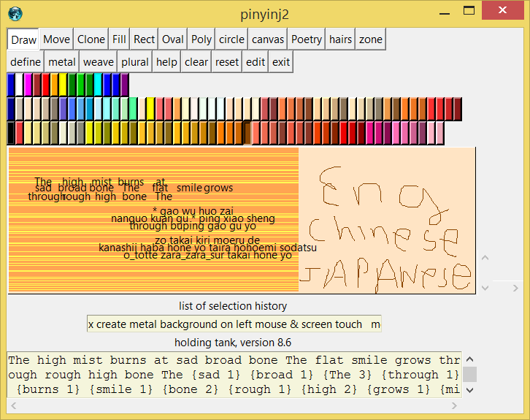Click the pinyinj2 window globe icon
Viewport: 530px width, 420px height.
[15, 14]
